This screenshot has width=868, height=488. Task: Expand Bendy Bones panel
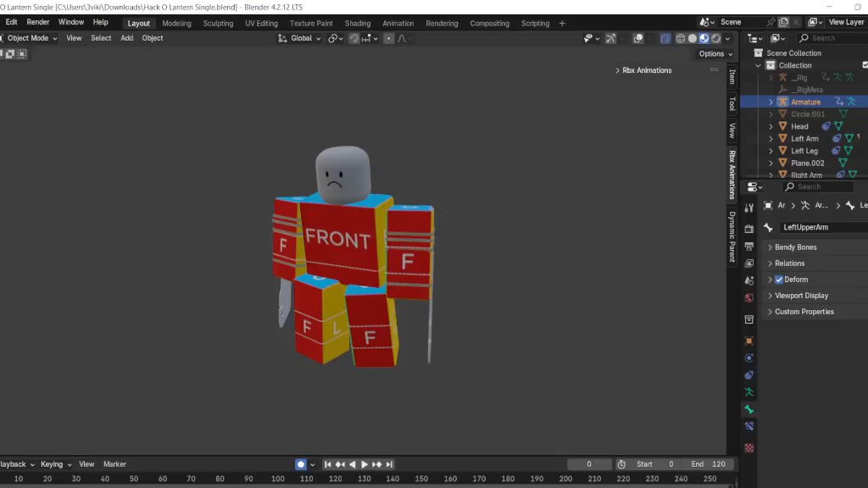[795, 247]
